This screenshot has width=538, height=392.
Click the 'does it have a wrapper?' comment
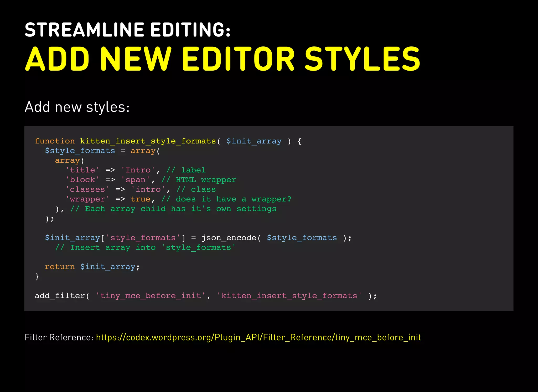226,199
